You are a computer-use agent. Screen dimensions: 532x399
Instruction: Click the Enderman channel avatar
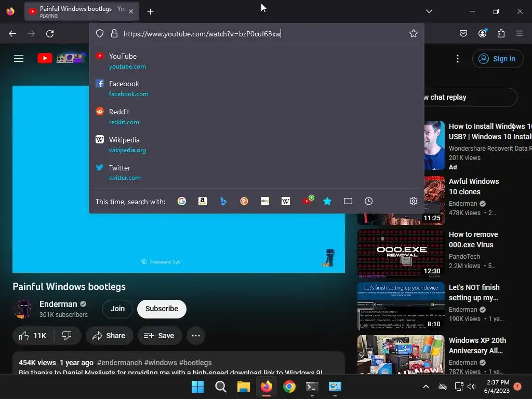(23, 309)
